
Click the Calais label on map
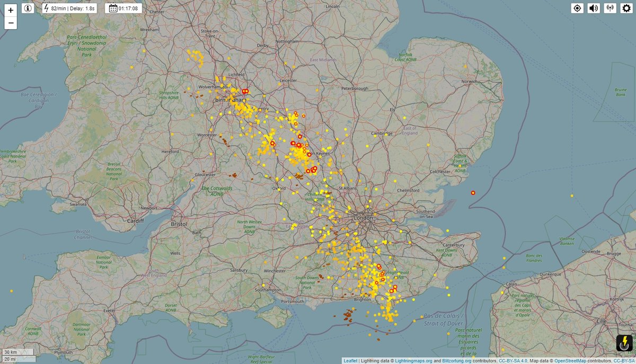511,283
